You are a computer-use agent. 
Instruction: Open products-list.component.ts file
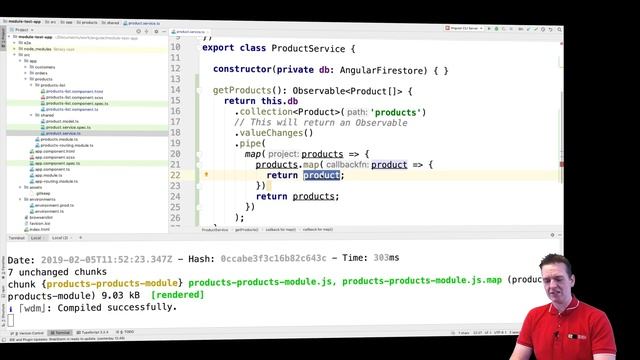click(x=69, y=109)
